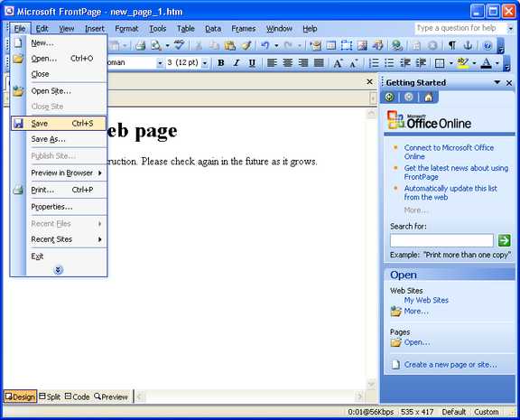Click the Drawing toolbar icon
The width and height of the screenshot is (520, 420).
pyautogui.click(x=377, y=45)
